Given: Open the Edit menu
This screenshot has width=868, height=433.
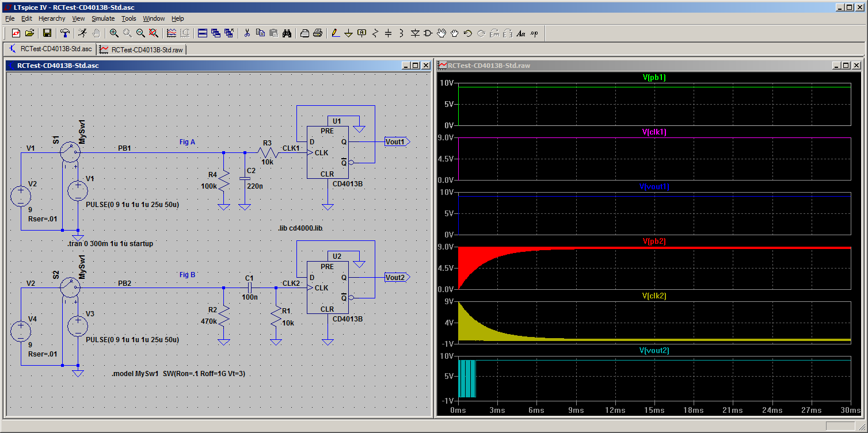Looking at the screenshot, I should coord(26,18).
